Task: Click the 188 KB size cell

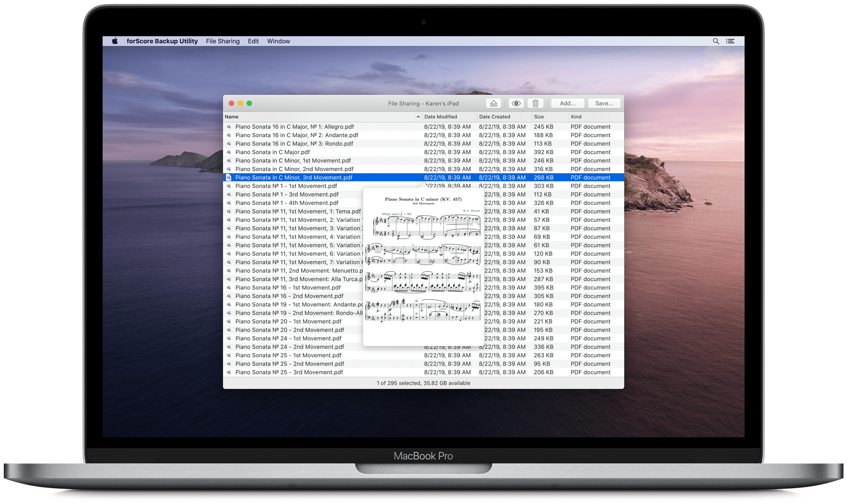Action: point(543,136)
